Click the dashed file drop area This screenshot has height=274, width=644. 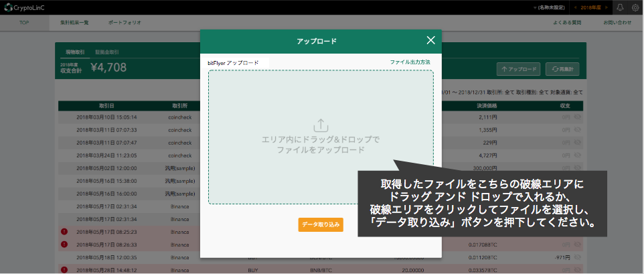(x=321, y=137)
